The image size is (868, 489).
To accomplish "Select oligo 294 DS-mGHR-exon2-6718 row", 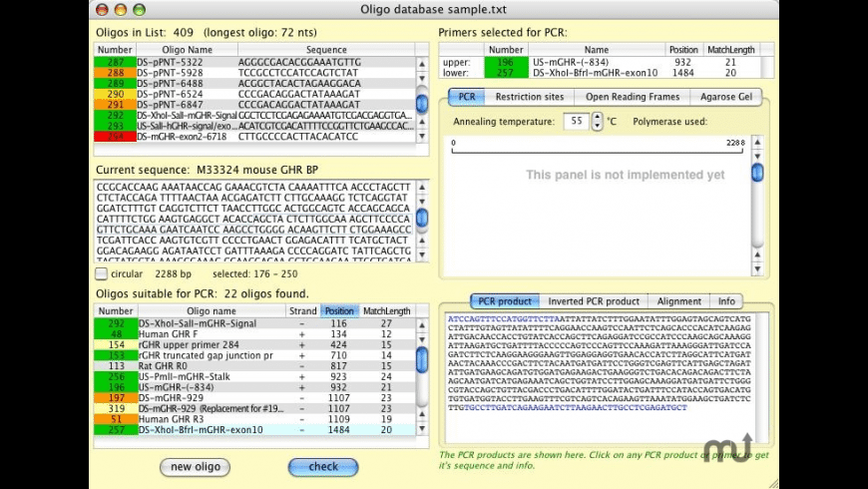I will point(254,137).
